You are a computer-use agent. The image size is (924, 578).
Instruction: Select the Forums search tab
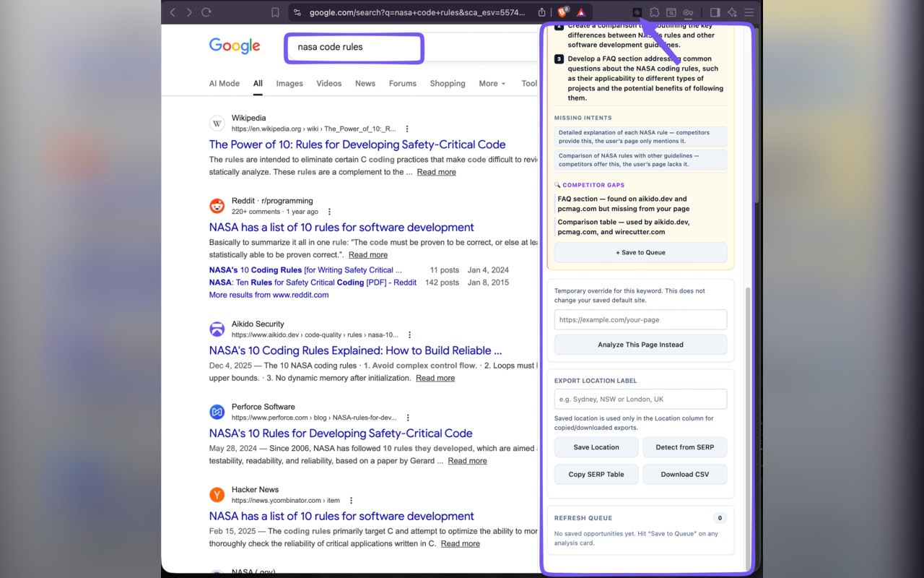point(403,84)
